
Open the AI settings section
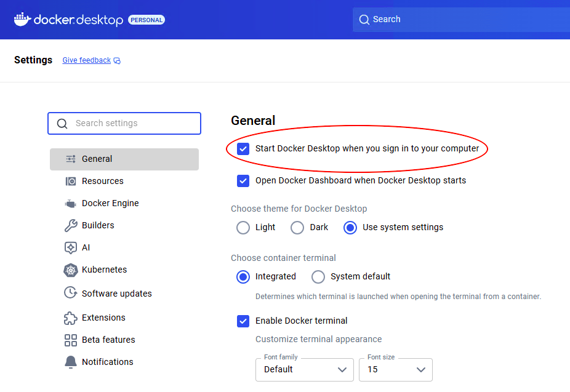tap(124, 248)
